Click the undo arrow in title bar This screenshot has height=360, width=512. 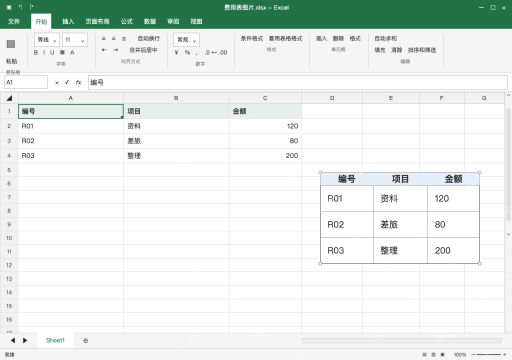(x=20, y=7)
